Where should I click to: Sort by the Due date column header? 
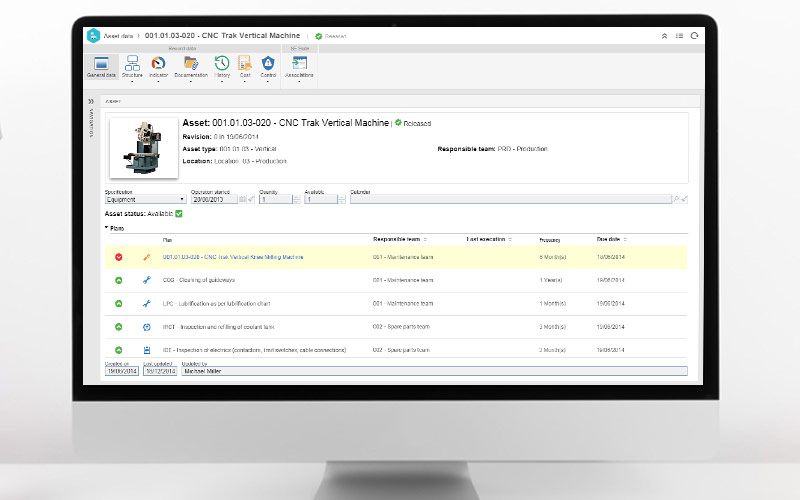(x=609, y=240)
